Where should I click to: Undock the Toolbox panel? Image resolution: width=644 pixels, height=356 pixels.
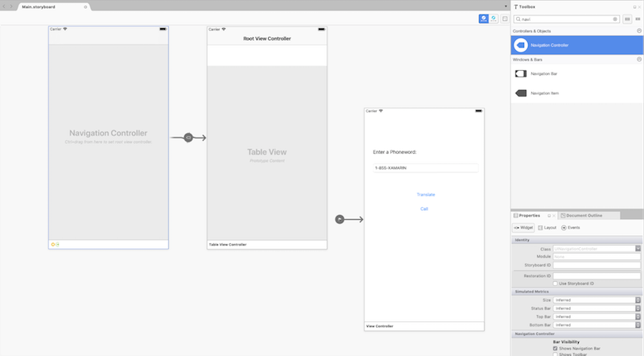pos(634,7)
